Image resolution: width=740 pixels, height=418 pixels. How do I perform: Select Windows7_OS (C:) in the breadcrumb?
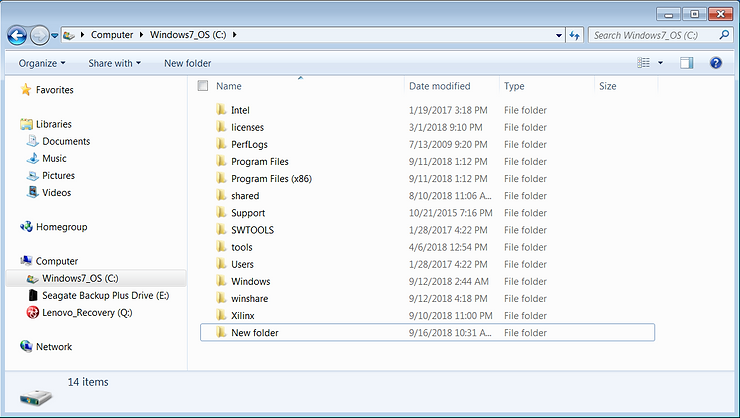coord(188,35)
